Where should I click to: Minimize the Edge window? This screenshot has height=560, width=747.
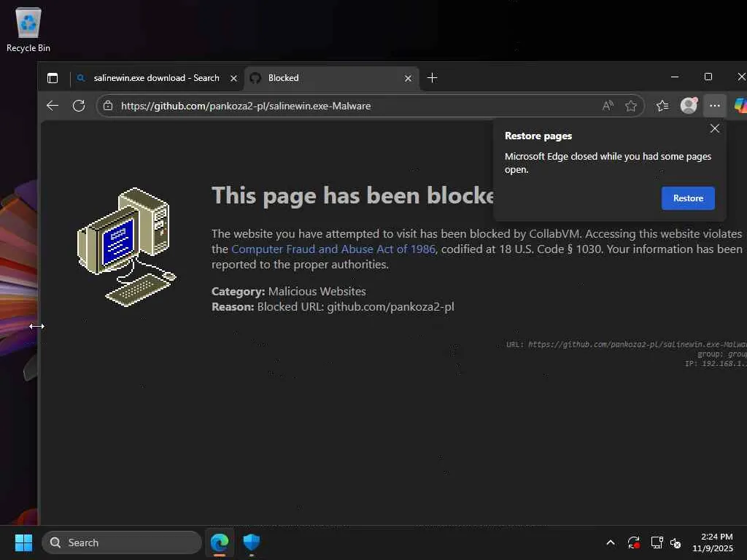click(675, 77)
